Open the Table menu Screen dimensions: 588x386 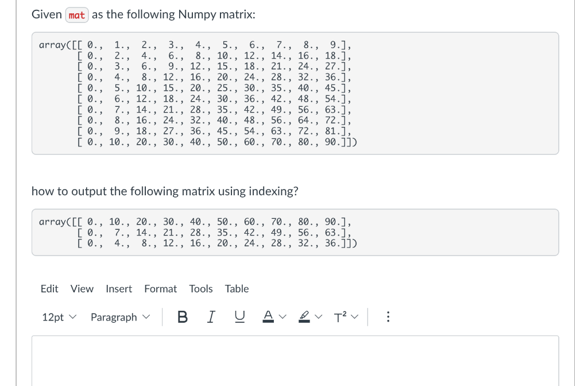[237, 289]
